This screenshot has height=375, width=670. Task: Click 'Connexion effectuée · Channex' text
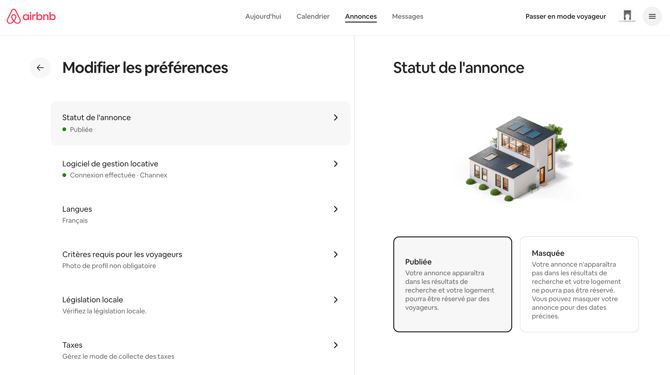click(118, 175)
